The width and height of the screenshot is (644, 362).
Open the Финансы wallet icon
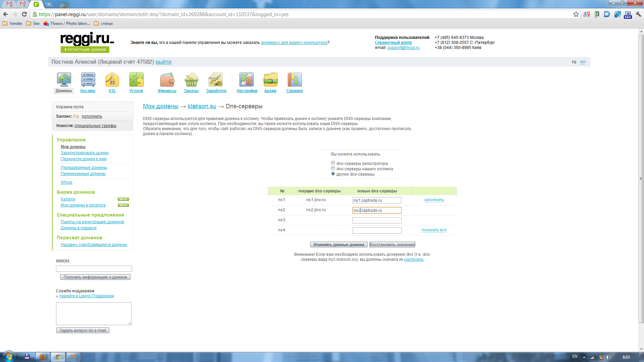tap(167, 80)
